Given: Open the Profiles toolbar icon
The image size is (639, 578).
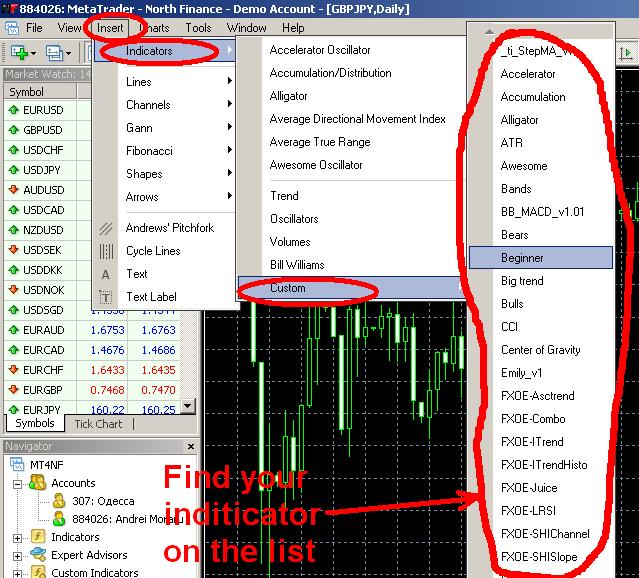Looking at the screenshot, I should (53, 52).
